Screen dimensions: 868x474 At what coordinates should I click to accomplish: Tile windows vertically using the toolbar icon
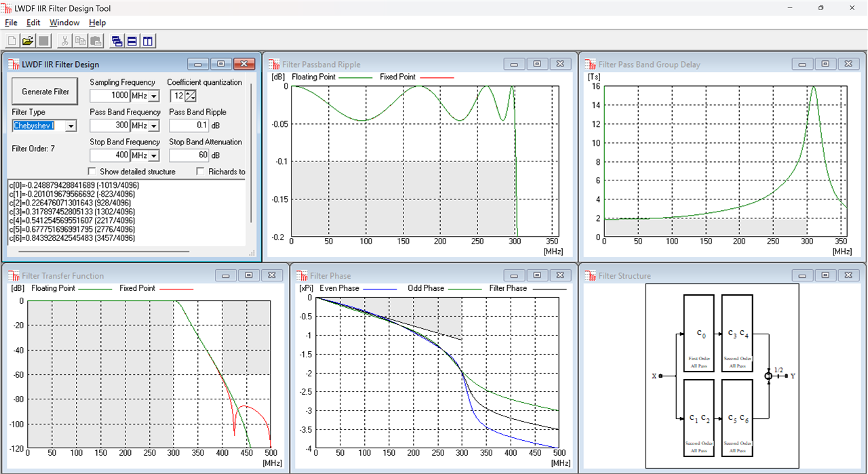[x=149, y=41]
